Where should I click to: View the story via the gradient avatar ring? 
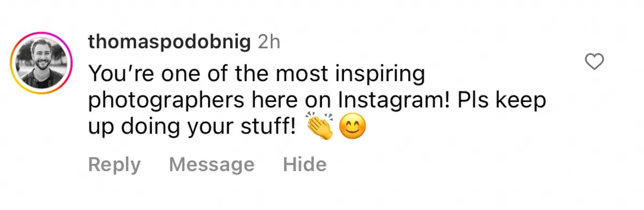[x=41, y=64]
